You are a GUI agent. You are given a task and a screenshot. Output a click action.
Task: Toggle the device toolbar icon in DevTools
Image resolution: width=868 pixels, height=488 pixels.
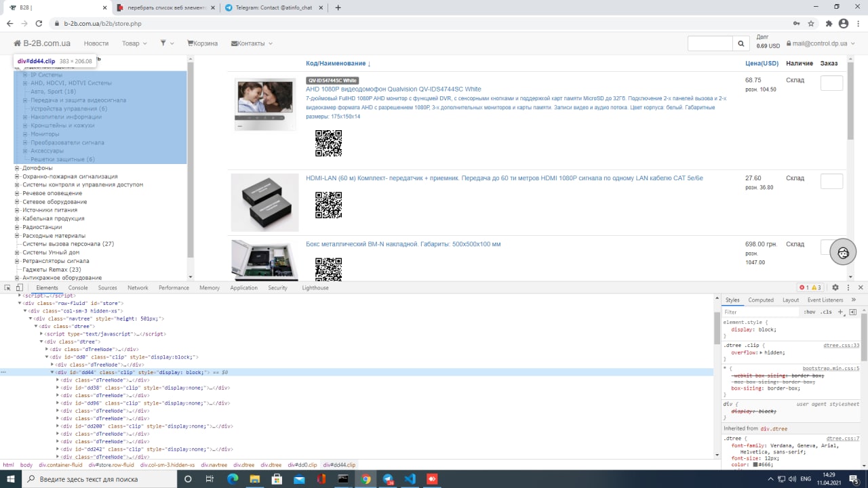coord(19,287)
